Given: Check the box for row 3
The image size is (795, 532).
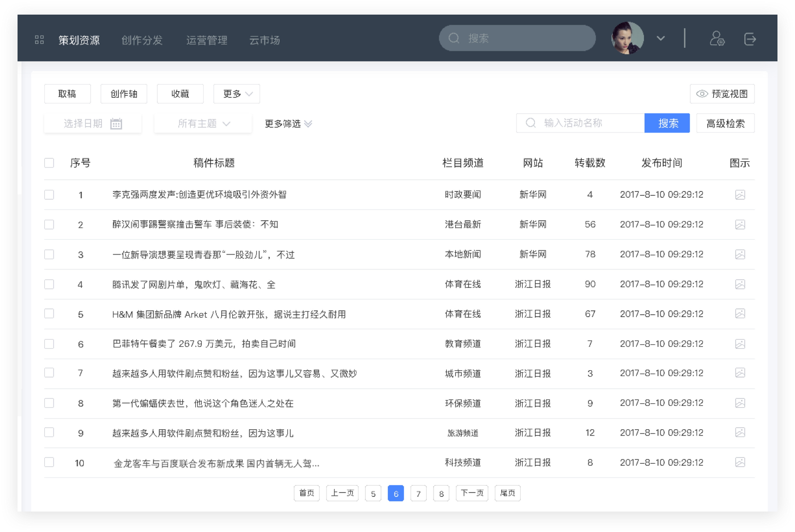Looking at the screenshot, I should 49,254.
